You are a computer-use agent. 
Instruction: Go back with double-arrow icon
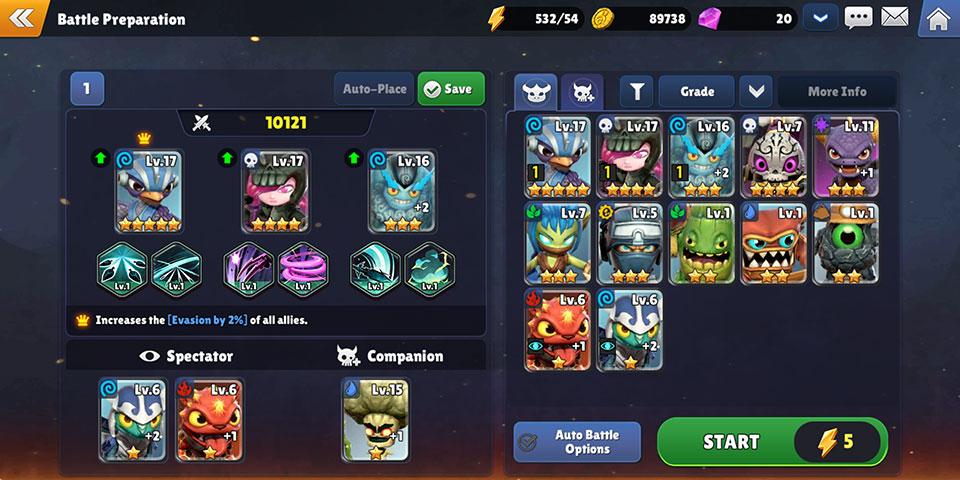tap(21, 17)
